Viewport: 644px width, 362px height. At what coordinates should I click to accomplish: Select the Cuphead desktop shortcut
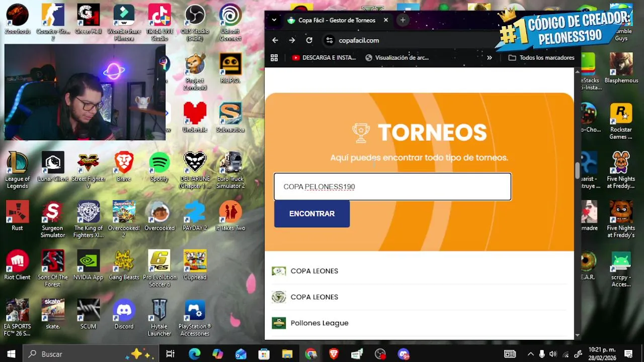click(x=195, y=265)
